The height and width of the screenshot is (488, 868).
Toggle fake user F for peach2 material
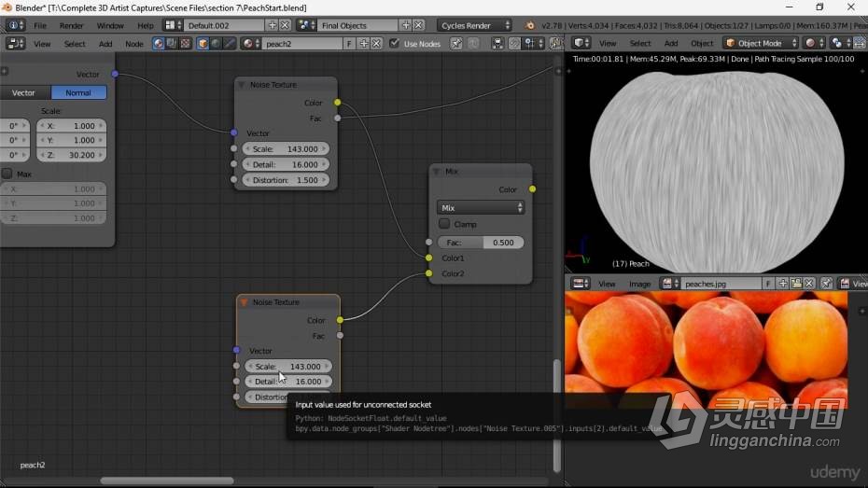[349, 44]
